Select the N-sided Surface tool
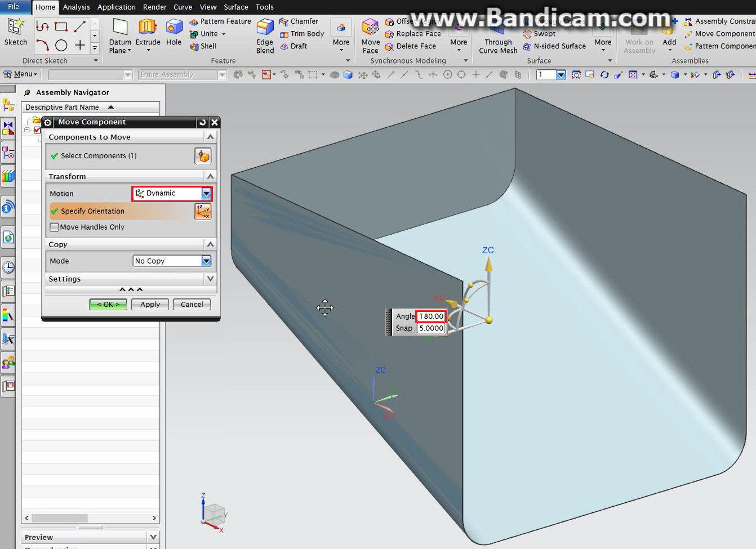Image resolution: width=756 pixels, height=549 pixels. [x=554, y=46]
